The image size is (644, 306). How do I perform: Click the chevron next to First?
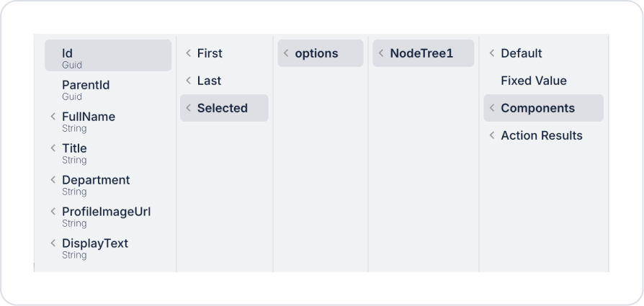tap(188, 53)
